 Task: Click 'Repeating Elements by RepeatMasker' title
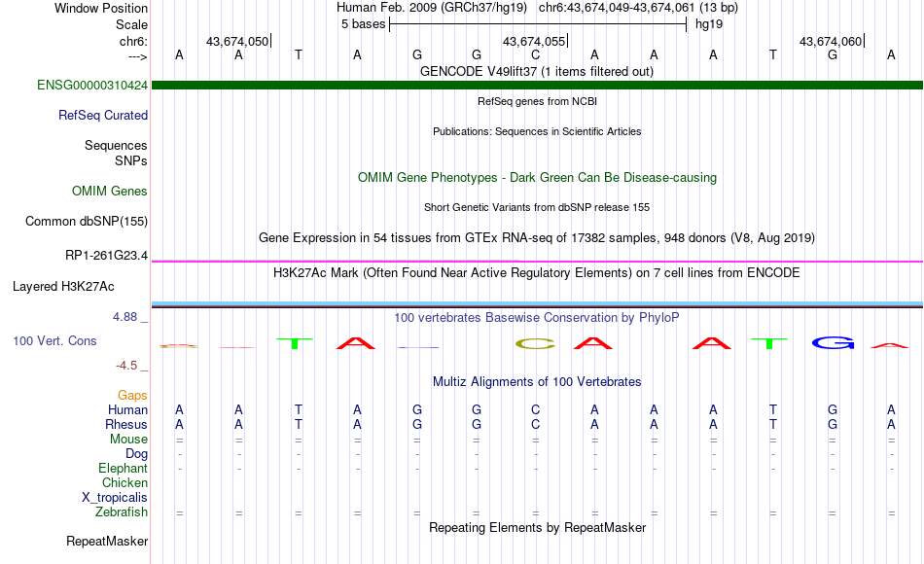coord(537,527)
